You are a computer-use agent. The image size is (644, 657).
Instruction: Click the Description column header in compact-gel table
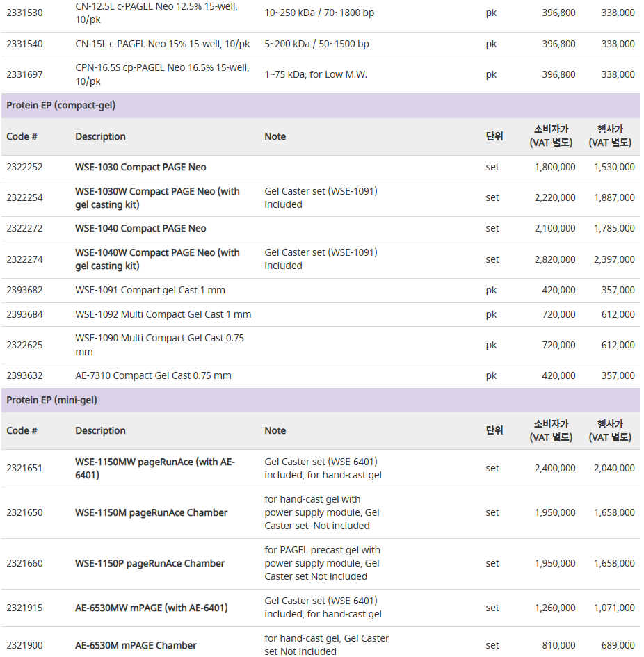100,136
